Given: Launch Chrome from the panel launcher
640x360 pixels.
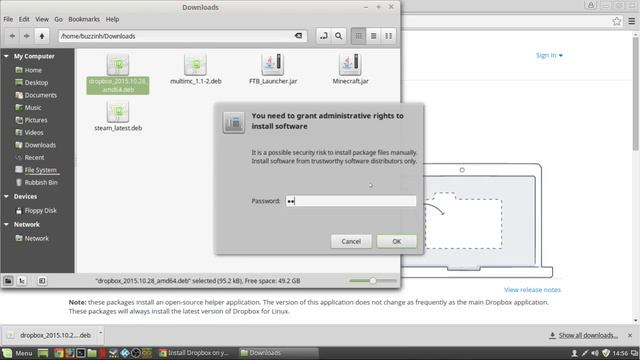Looking at the screenshot, I should coord(59,353).
